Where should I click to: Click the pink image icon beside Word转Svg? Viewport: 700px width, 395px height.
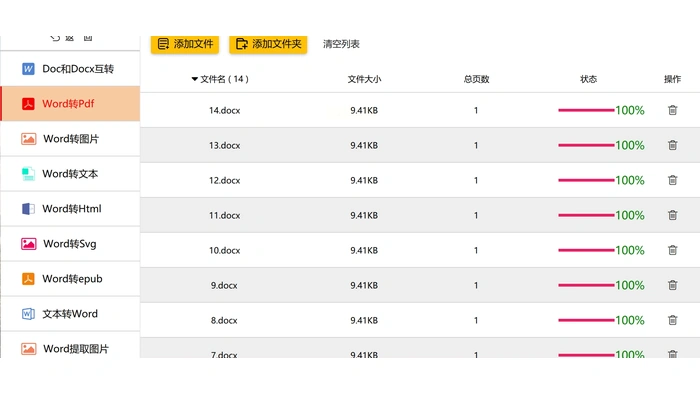pyautogui.click(x=29, y=244)
